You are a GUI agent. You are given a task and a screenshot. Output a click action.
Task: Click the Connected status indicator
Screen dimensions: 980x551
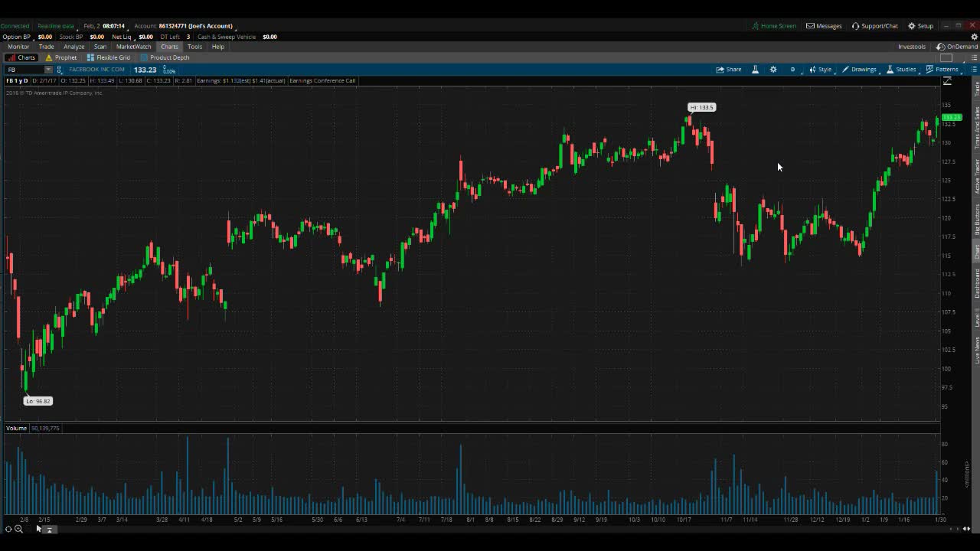point(15,26)
